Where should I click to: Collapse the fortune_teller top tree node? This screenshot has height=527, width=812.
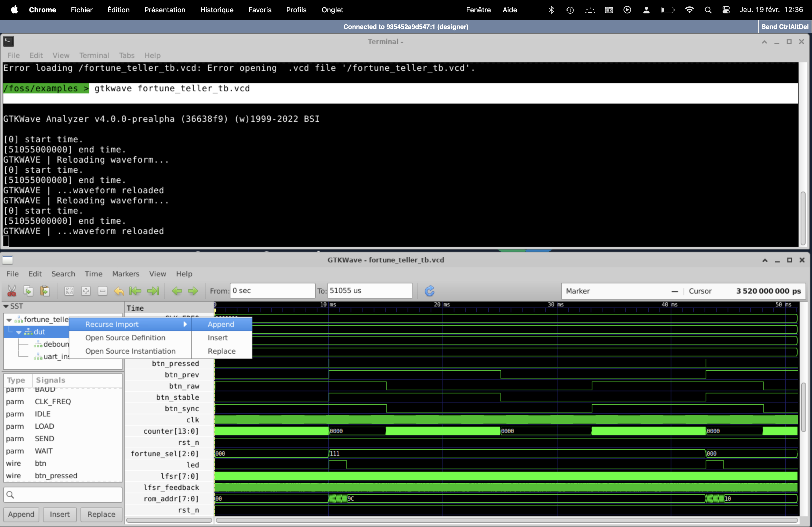(9, 320)
